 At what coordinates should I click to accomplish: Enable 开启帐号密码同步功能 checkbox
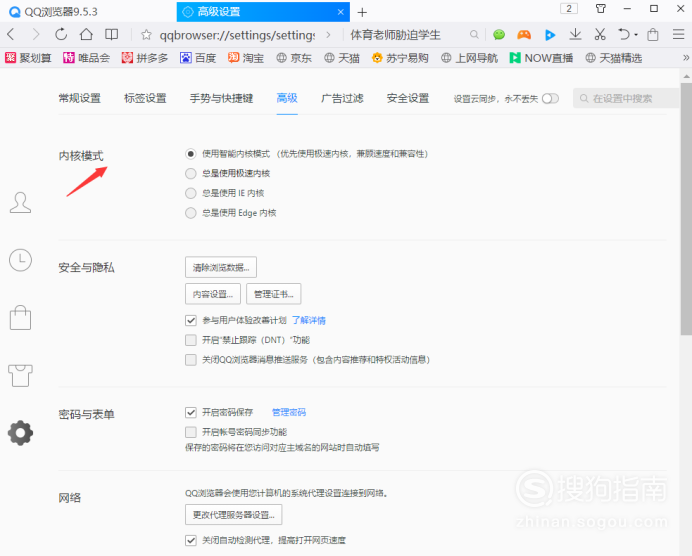(x=191, y=432)
